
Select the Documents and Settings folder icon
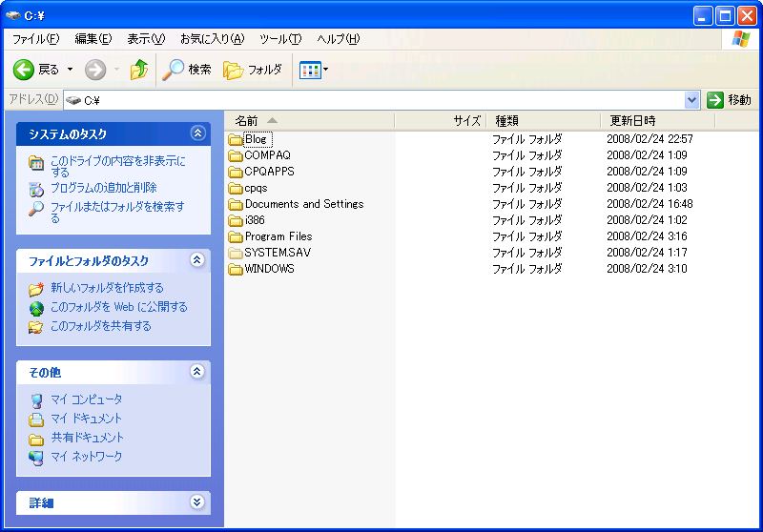click(x=236, y=204)
